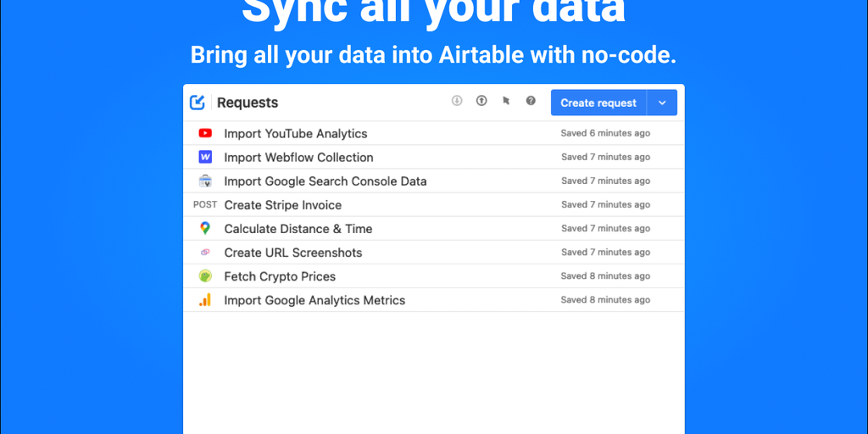Screen dimensions: 868x434
Task: Select the cursor pointer icon in header
Action: point(506,101)
